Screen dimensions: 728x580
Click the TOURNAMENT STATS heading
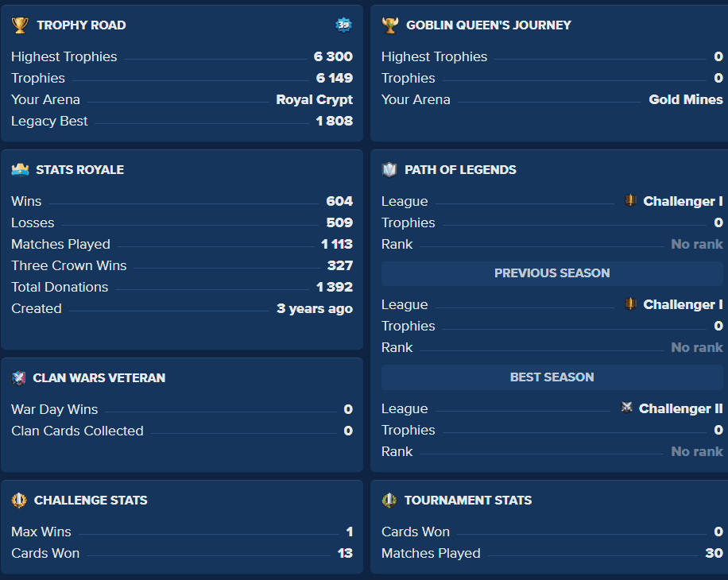pos(468,501)
